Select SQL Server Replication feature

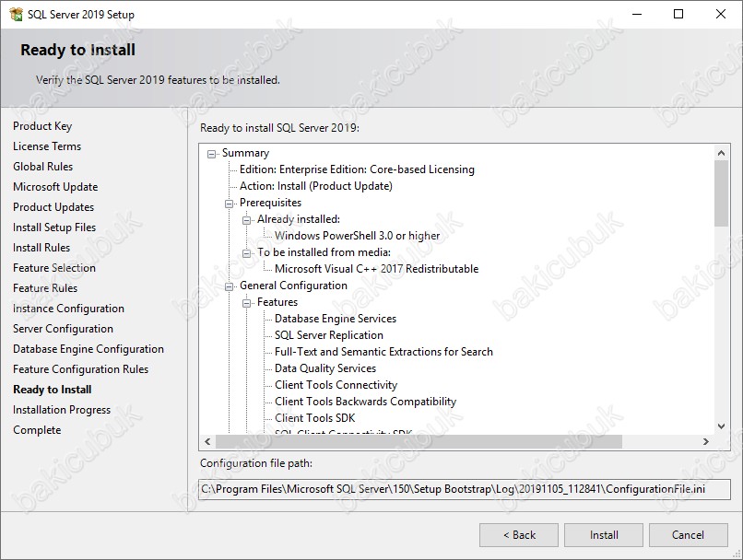pyautogui.click(x=329, y=335)
